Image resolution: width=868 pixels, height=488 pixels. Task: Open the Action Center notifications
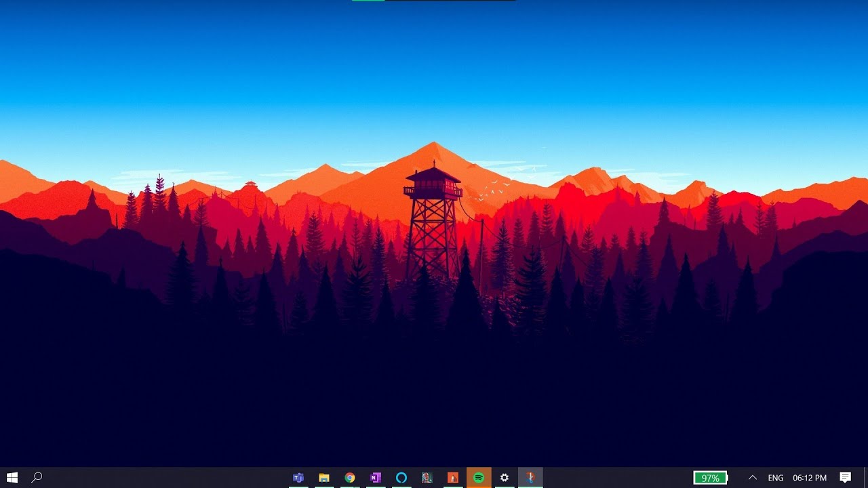pyautogui.click(x=846, y=478)
